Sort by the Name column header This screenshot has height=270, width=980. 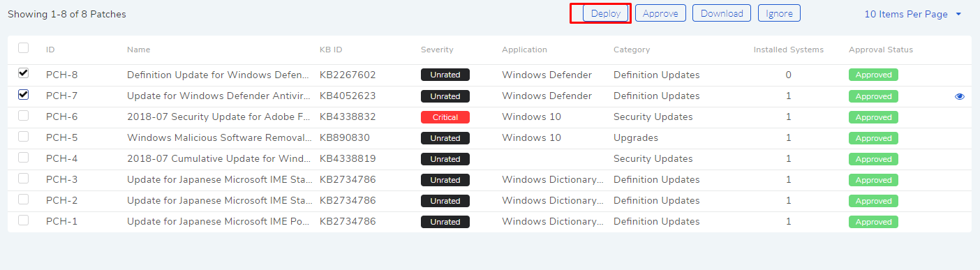click(138, 50)
